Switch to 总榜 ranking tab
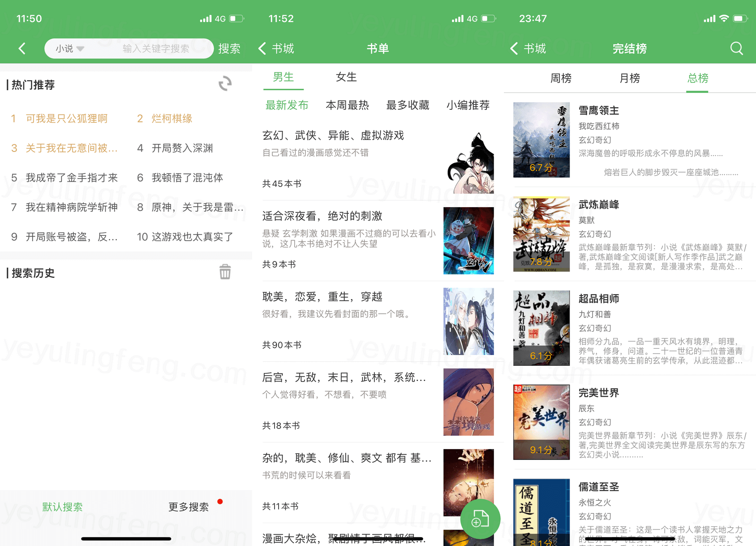Image resolution: width=756 pixels, height=546 pixels. click(698, 78)
